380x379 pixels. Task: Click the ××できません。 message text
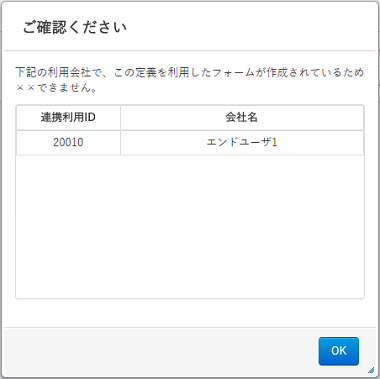57,87
